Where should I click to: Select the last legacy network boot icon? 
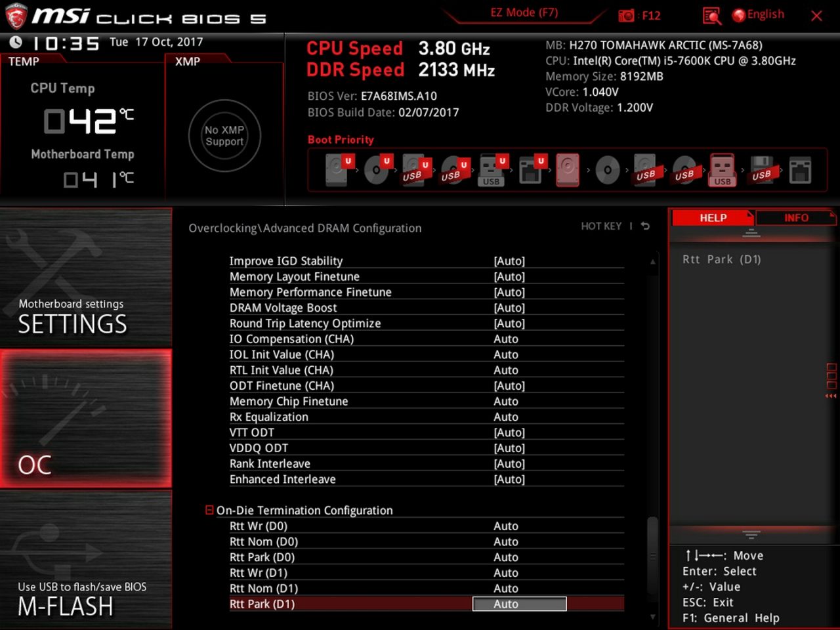(800, 170)
